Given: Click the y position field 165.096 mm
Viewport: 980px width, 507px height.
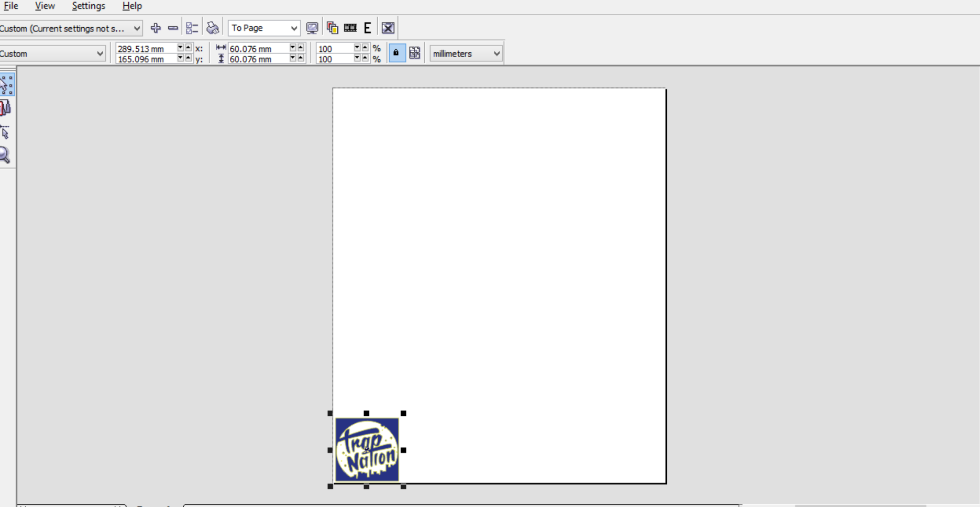Looking at the screenshot, I should point(146,59).
